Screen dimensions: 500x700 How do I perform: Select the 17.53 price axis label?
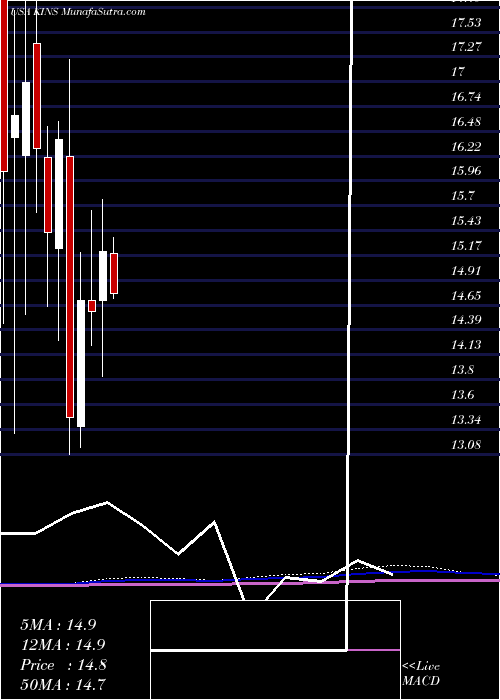tap(466, 22)
